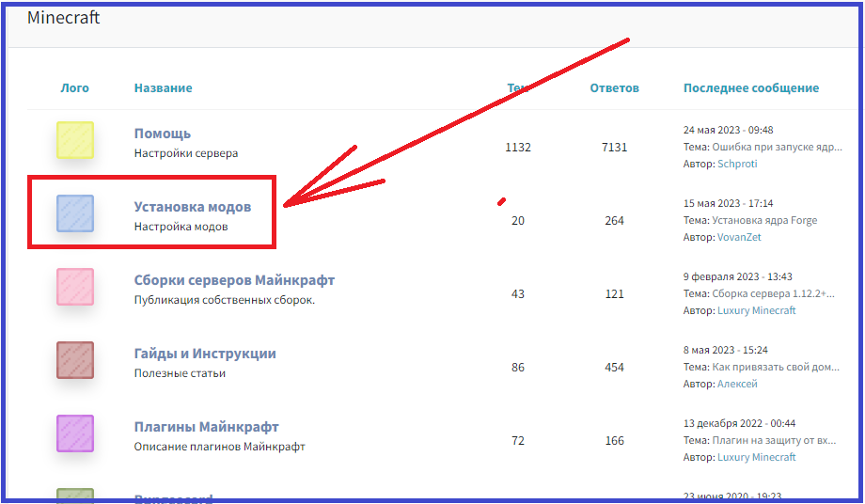Click the replies count 121
This screenshot has width=865, height=504.
(615, 294)
